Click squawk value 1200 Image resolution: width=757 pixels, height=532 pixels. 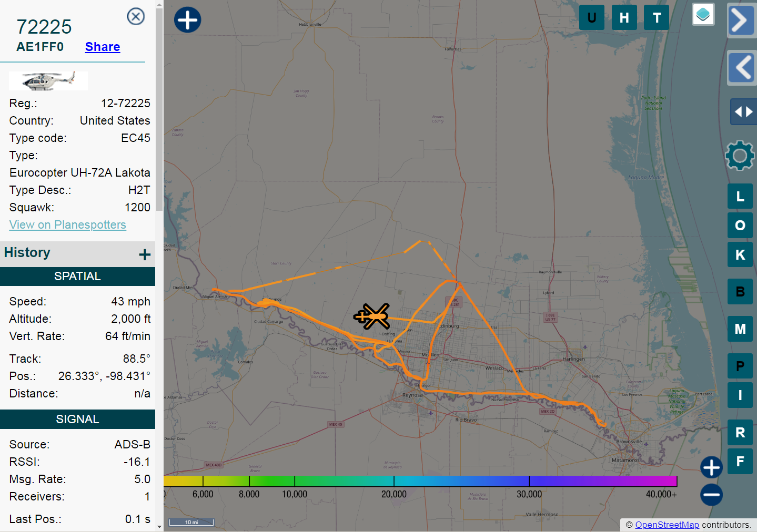tap(138, 208)
